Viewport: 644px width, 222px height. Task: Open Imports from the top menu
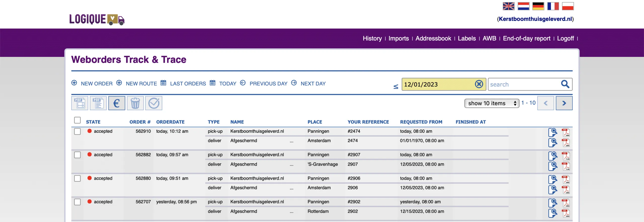click(x=398, y=39)
